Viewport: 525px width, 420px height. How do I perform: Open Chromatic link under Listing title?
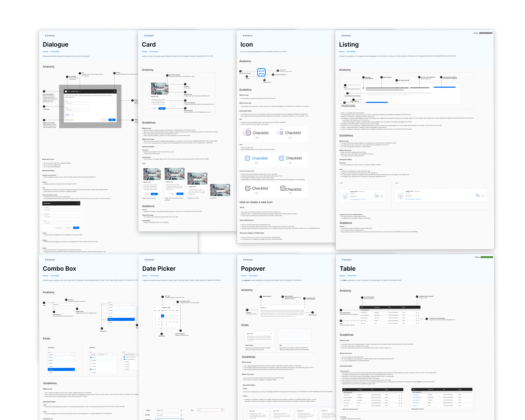click(351, 52)
